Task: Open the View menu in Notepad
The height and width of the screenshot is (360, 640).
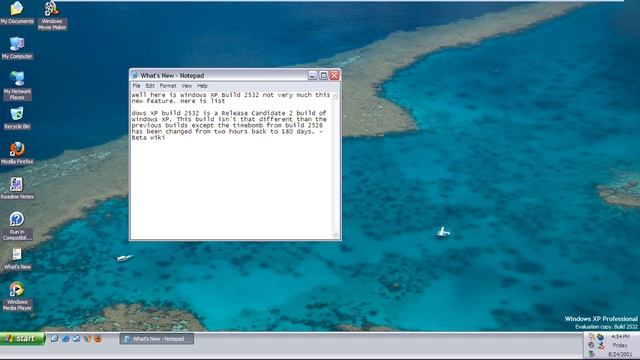Action: click(187, 86)
